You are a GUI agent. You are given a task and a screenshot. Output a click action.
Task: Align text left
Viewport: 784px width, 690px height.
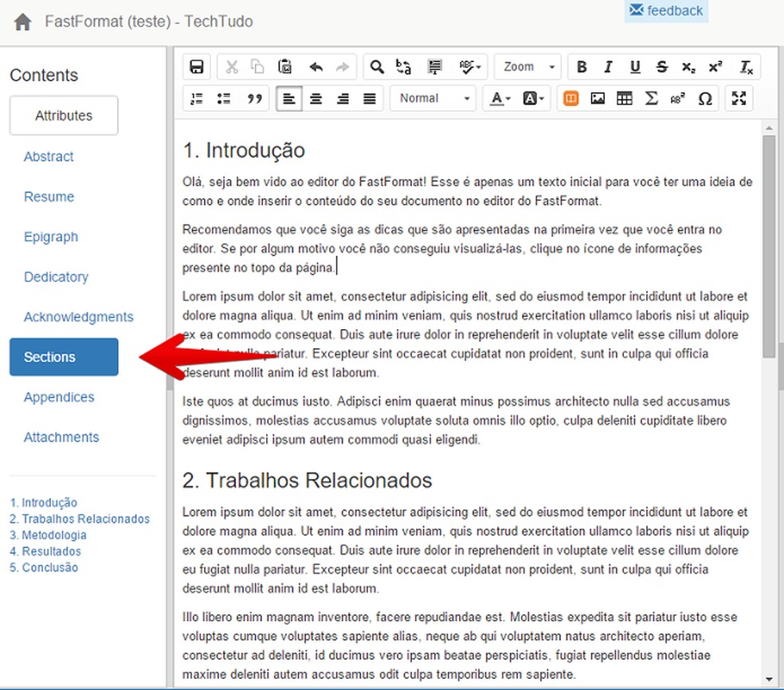pyautogui.click(x=289, y=99)
